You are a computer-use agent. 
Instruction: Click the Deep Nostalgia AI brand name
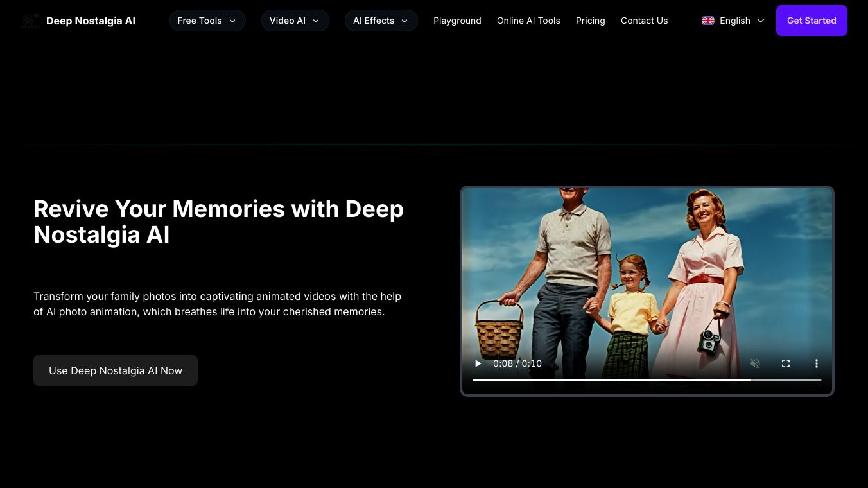coord(91,21)
